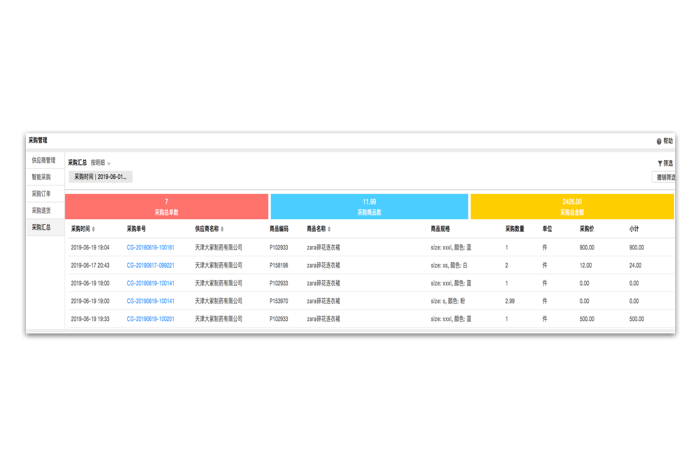Click the 商品规格 column header
The width and height of the screenshot is (700, 470).
440,229
